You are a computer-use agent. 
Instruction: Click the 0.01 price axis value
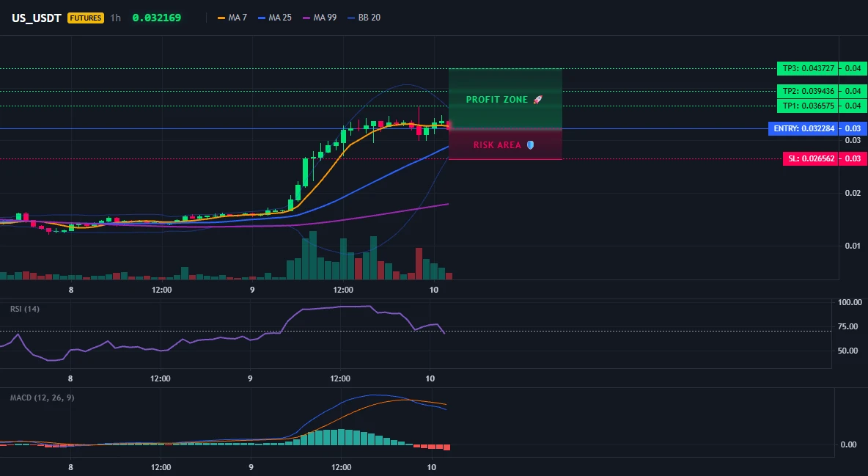(853, 246)
